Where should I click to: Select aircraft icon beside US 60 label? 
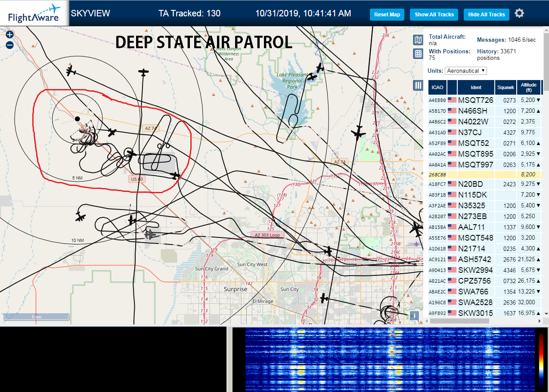[x=175, y=175]
